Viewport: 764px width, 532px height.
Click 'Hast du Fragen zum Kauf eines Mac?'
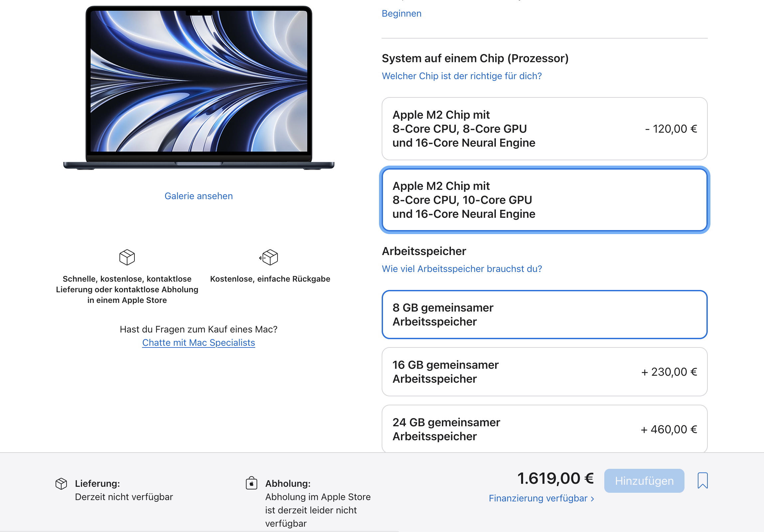click(x=199, y=330)
